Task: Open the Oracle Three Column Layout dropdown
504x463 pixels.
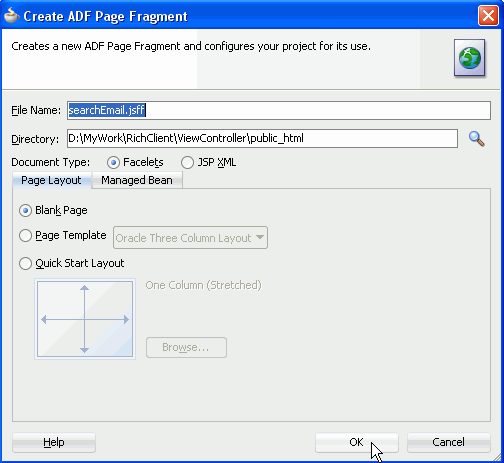Action: (x=190, y=238)
